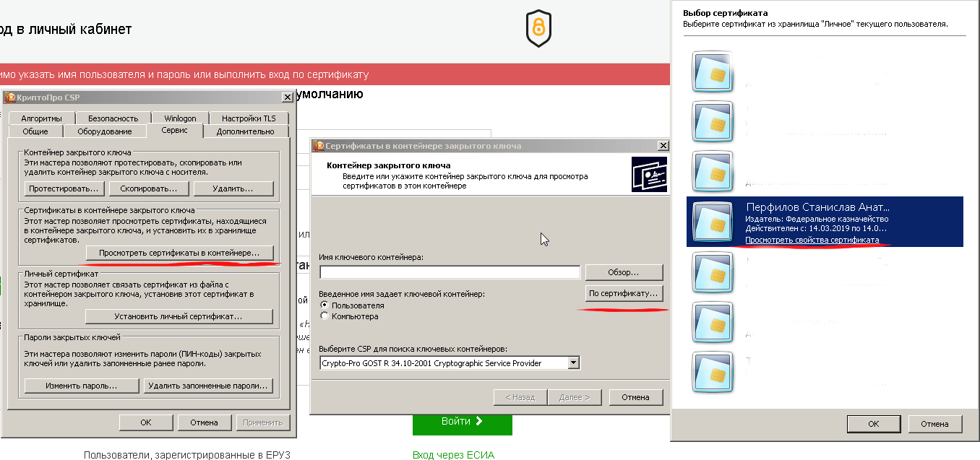Click the Удалить... container button
Screen dimensions: 980x460
(x=233, y=188)
